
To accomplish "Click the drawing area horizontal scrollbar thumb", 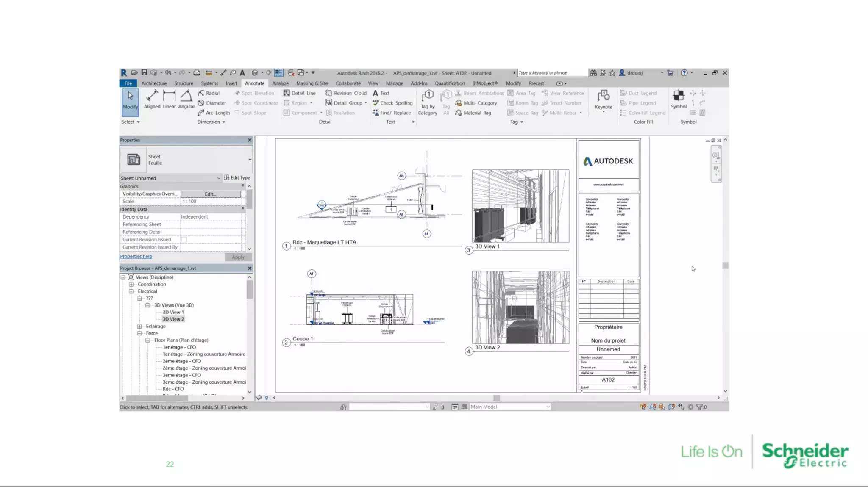I will (496, 398).
